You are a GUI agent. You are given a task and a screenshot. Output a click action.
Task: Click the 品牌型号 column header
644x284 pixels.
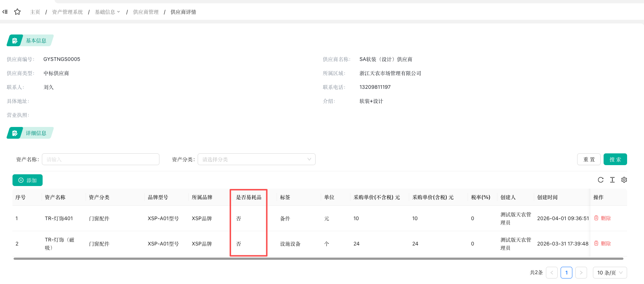point(158,197)
